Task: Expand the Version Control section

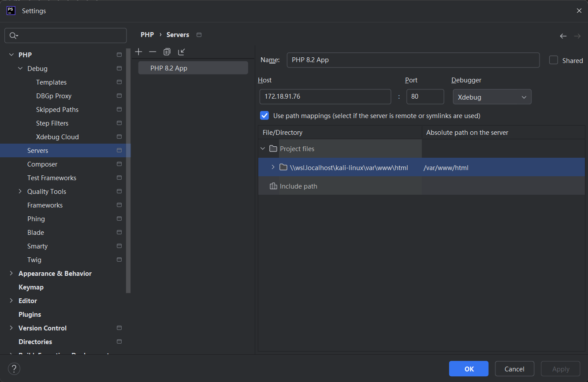Action: point(11,328)
